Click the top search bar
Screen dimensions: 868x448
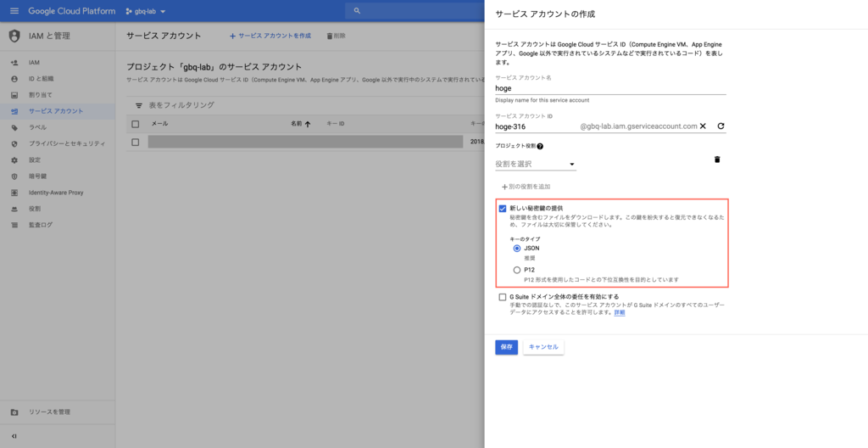414,11
